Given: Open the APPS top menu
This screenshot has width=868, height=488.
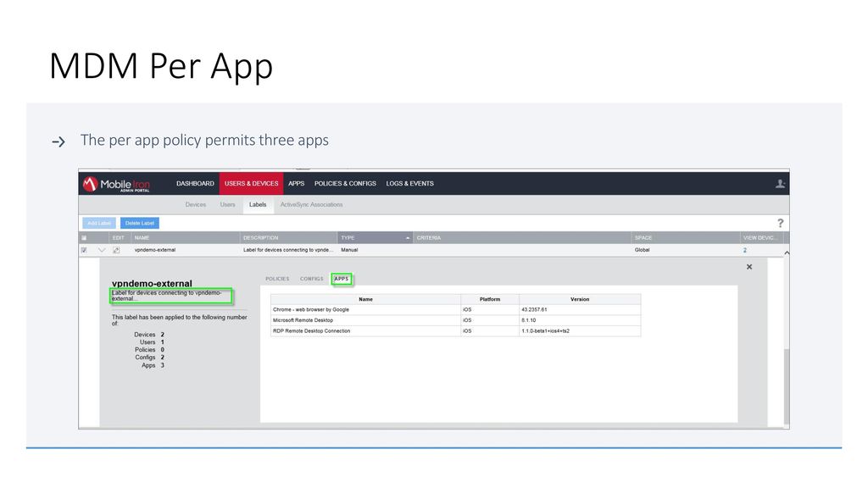Looking at the screenshot, I should (x=296, y=184).
